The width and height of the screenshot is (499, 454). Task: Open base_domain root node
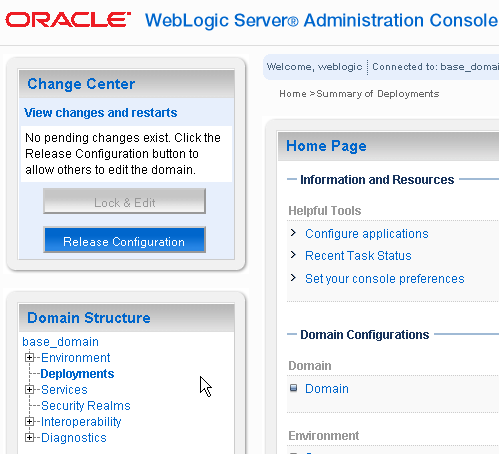(60, 342)
